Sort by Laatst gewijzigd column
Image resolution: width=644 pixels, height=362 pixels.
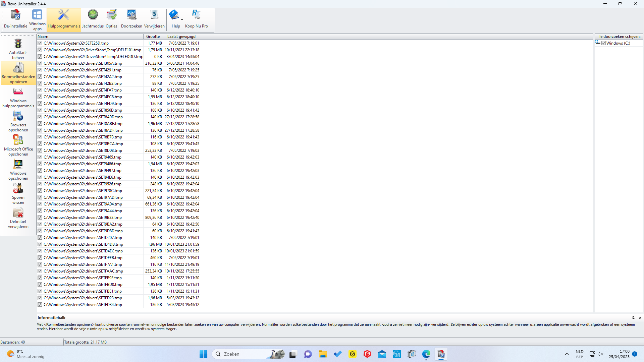[x=181, y=37]
